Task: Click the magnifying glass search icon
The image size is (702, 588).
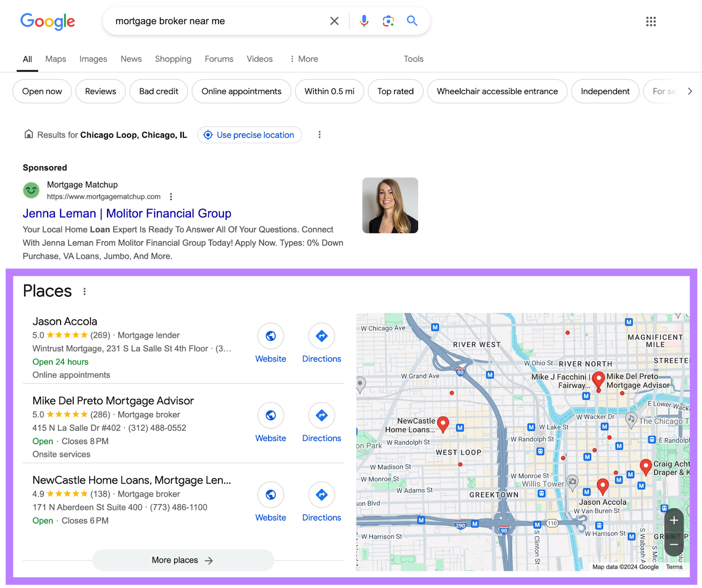Action: click(412, 21)
